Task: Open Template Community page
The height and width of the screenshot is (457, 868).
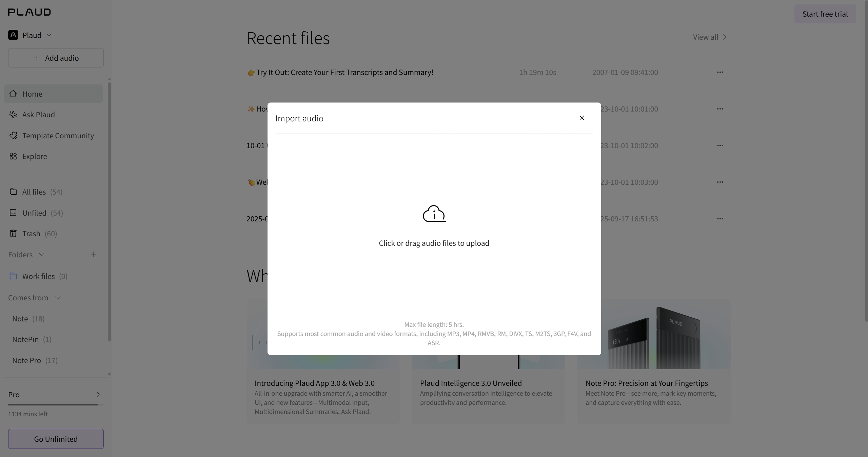Action: [53, 136]
